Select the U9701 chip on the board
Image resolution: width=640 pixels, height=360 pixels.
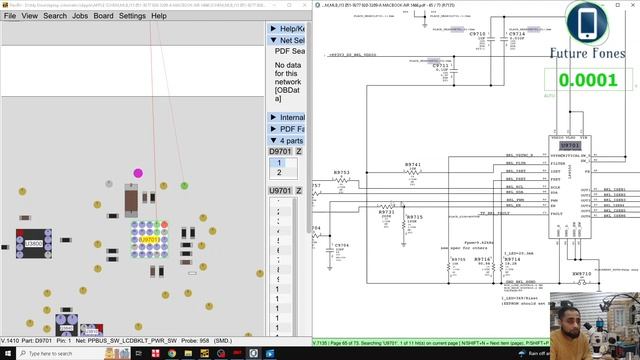[x=149, y=240]
